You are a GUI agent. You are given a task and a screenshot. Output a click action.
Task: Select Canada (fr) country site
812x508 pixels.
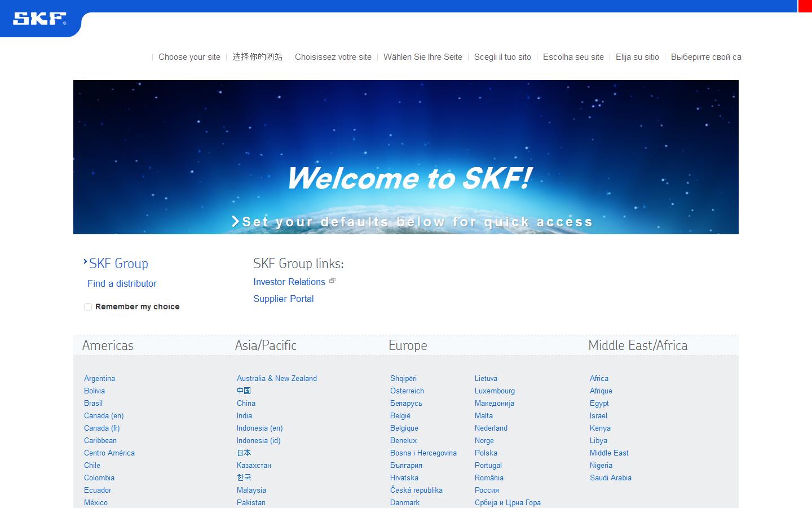pos(101,428)
